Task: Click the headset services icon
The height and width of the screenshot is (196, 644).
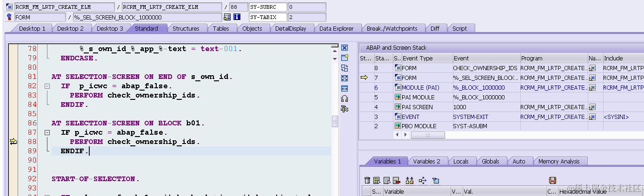Action: (345, 98)
